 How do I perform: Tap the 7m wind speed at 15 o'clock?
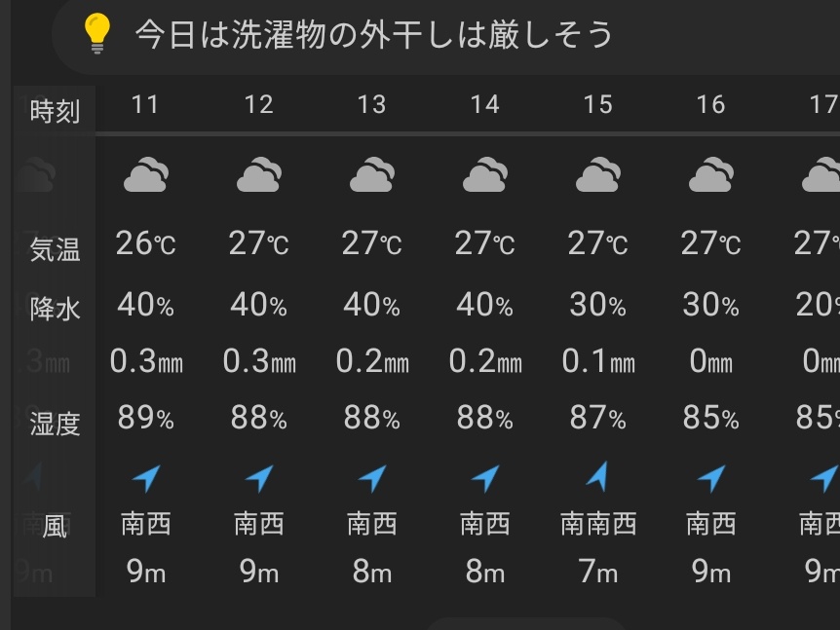(598, 572)
